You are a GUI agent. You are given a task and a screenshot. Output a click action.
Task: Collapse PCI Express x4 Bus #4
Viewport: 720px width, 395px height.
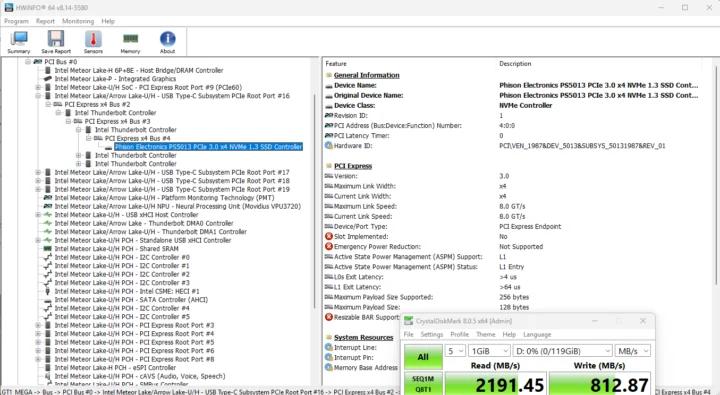click(x=88, y=138)
